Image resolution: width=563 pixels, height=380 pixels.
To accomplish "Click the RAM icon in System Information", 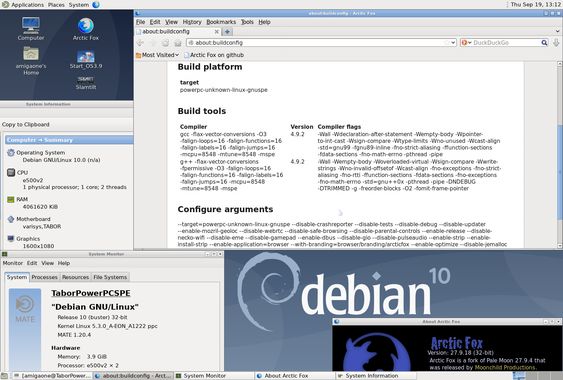I will [x=11, y=199].
